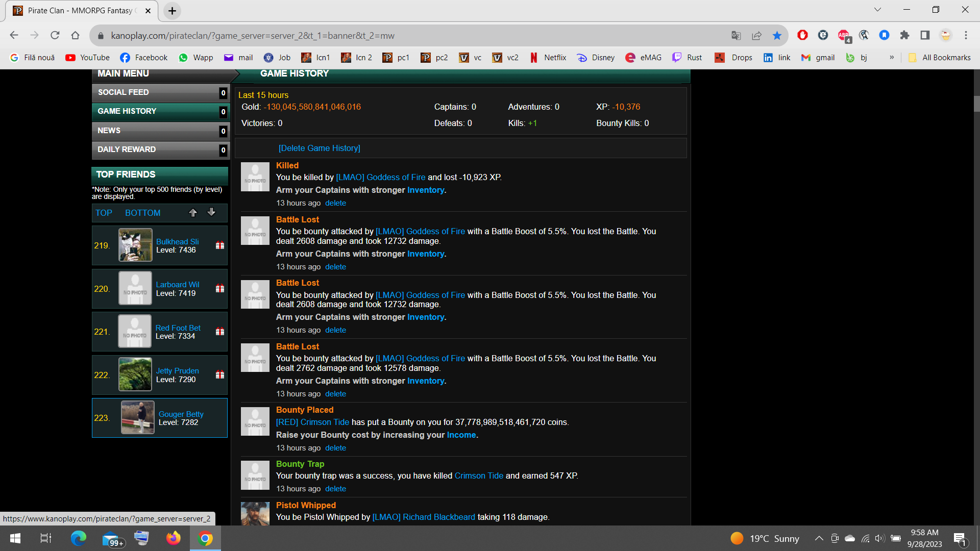
Task: Click Gouger Betty's profile photo
Action: (137, 417)
